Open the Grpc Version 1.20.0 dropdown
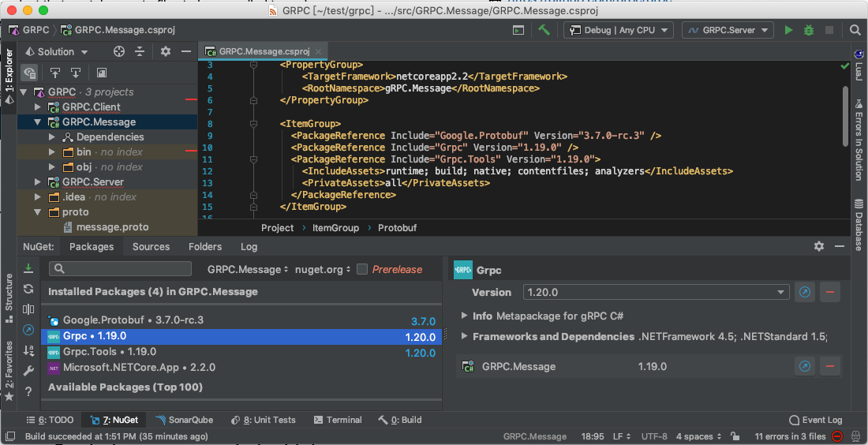This screenshot has height=445, width=868. click(x=656, y=292)
